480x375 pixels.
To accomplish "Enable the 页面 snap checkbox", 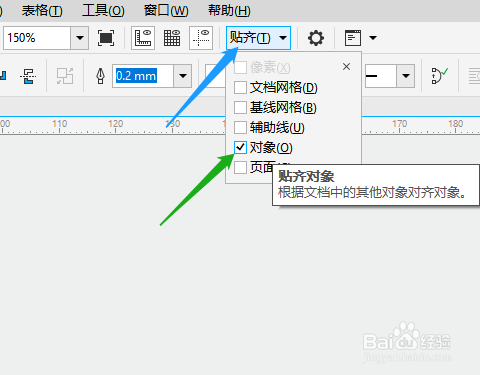I will point(240,168).
